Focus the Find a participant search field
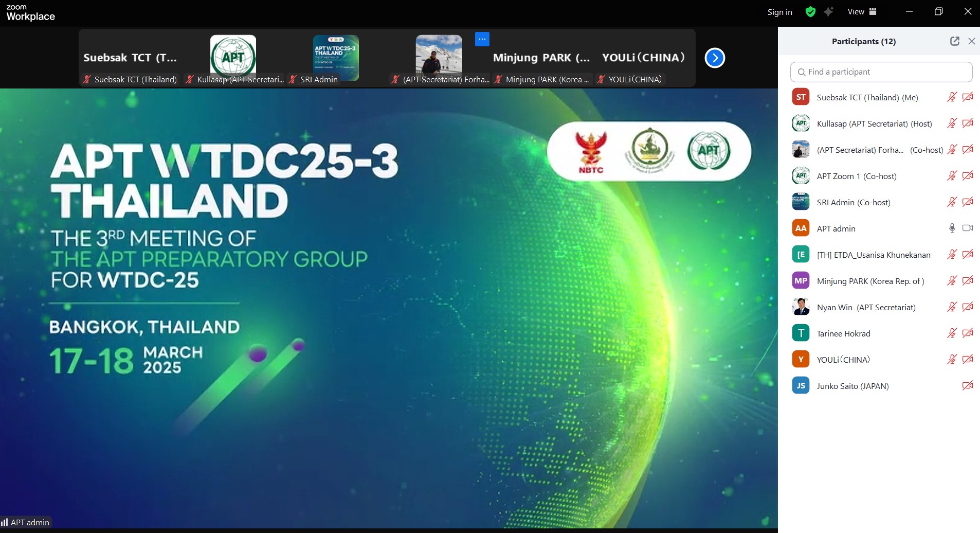This screenshot has width=980, height=533. [881, 72]
